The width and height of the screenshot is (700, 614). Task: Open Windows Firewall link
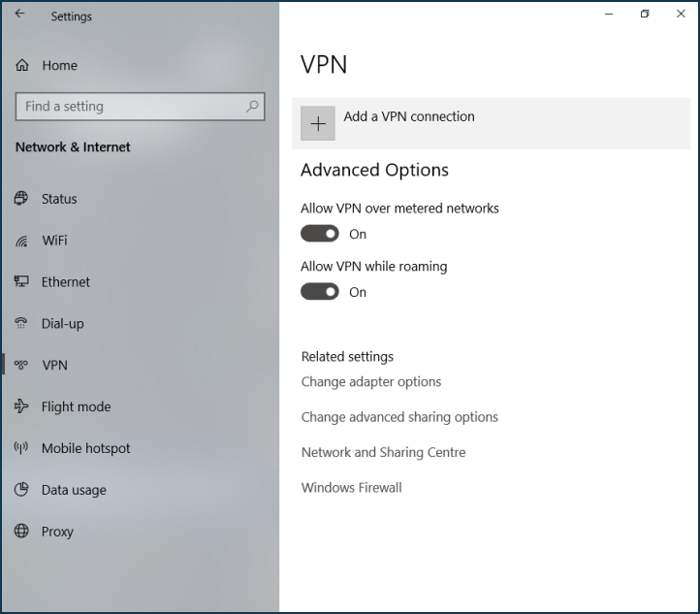pyautogui.click(x=351, y=488)
